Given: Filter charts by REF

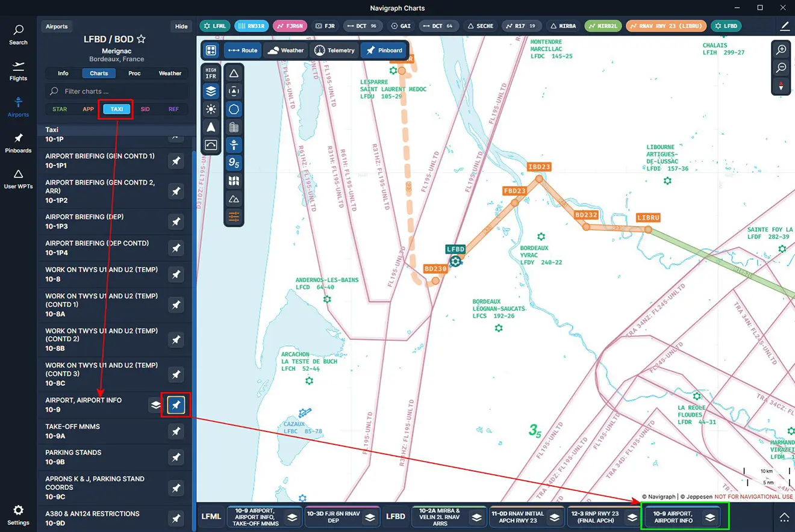Looking at the screenshot, I should (173, 109).
